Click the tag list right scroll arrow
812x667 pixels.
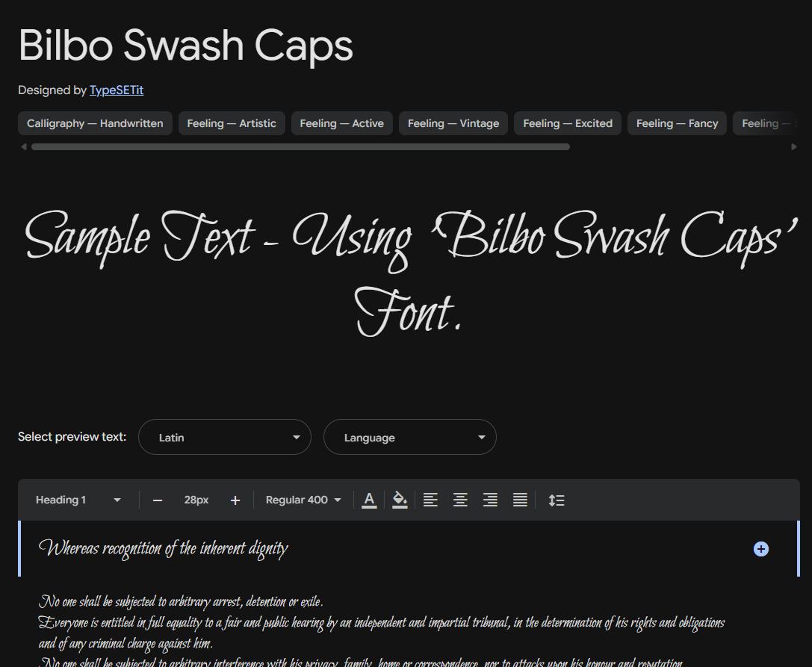[x=794, y=147]
